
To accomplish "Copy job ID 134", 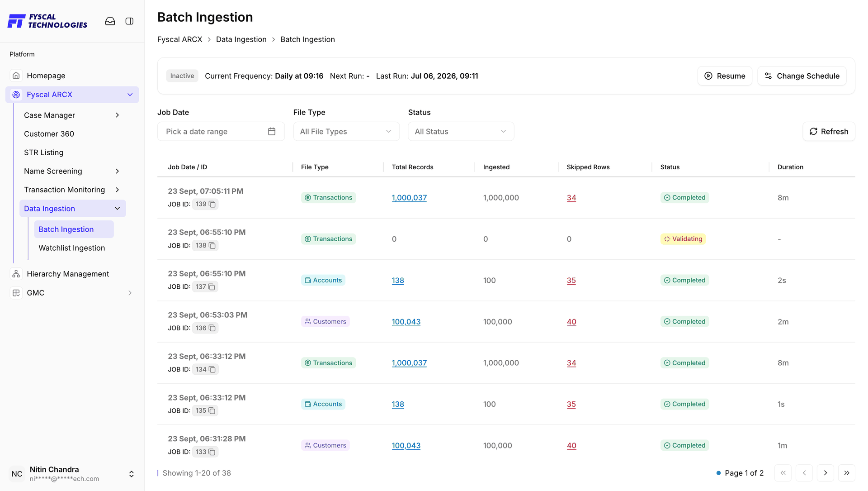I will click(212, 369).
